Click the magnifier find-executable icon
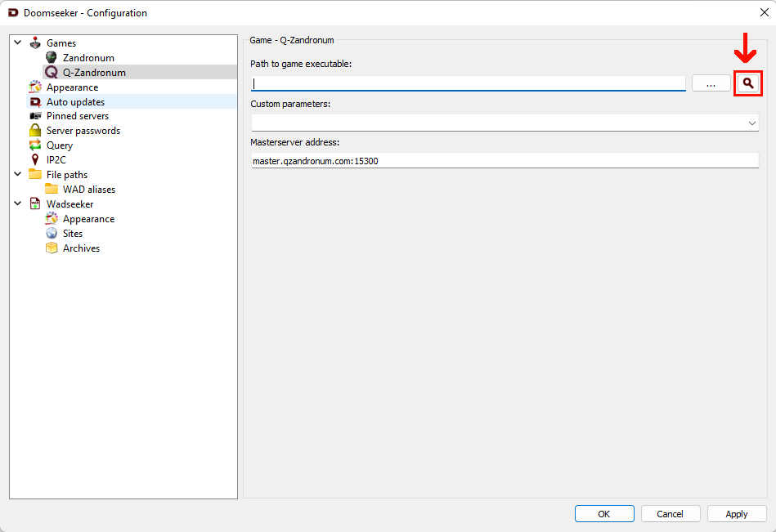Image resolution: width=776 pixels, height=532 pixels. pos(747,83)
